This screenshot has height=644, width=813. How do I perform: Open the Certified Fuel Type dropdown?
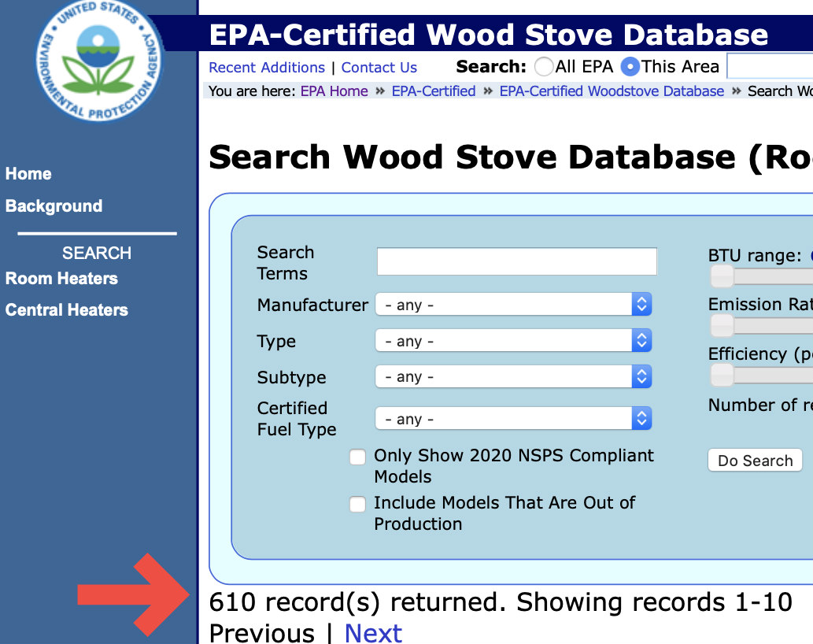coord(513,419)
